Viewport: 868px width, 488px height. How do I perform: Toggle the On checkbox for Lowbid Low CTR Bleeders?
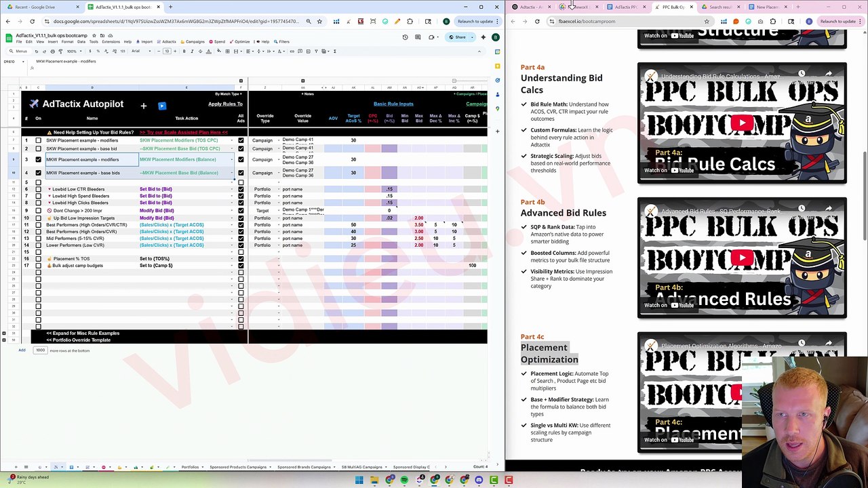click(x=38, y=189)
